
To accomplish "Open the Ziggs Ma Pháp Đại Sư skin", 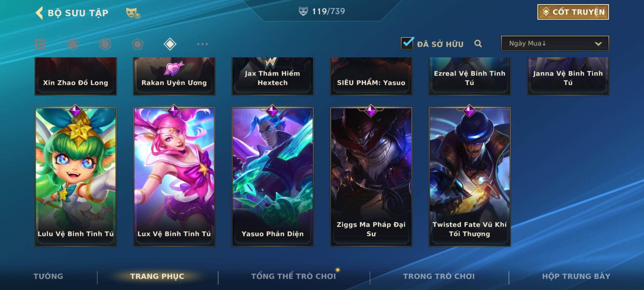I will [x=371, y=177].
